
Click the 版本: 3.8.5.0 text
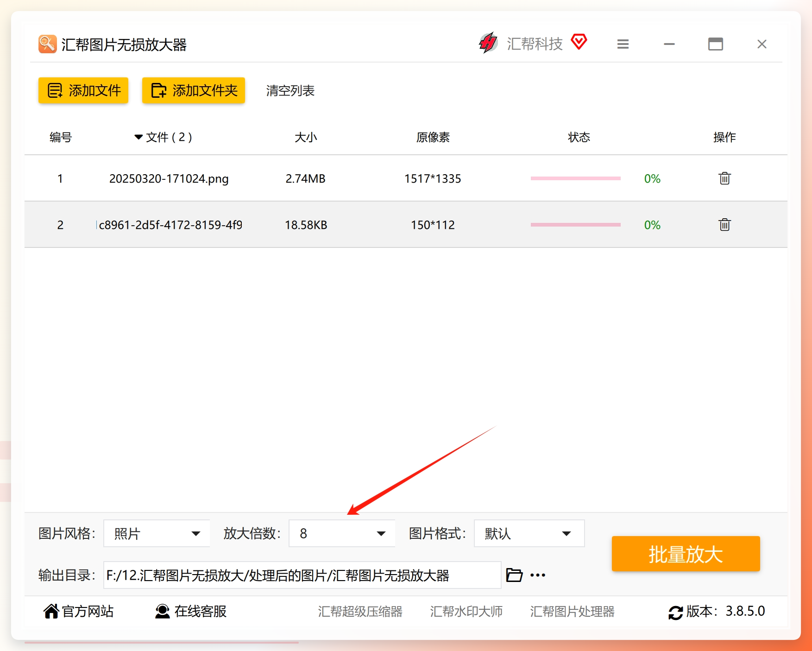point(725,611)
